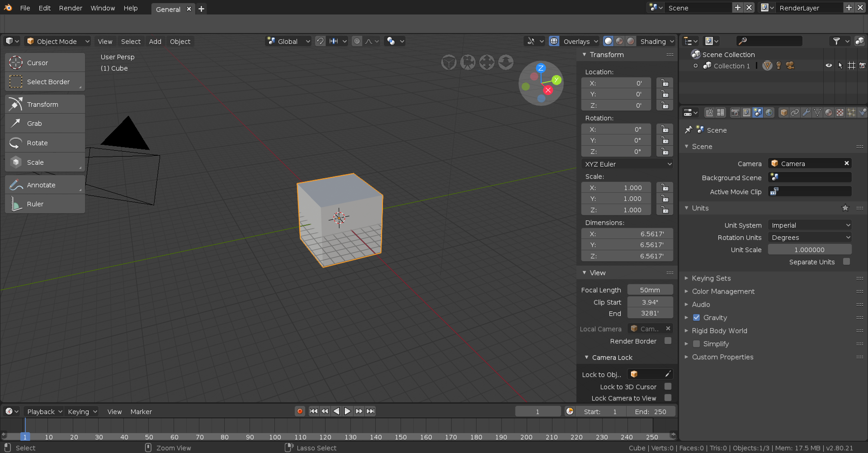This screenshot has width=868, height=453.
Task: Activate the Annotate tool
Action: tap(45, 185)
